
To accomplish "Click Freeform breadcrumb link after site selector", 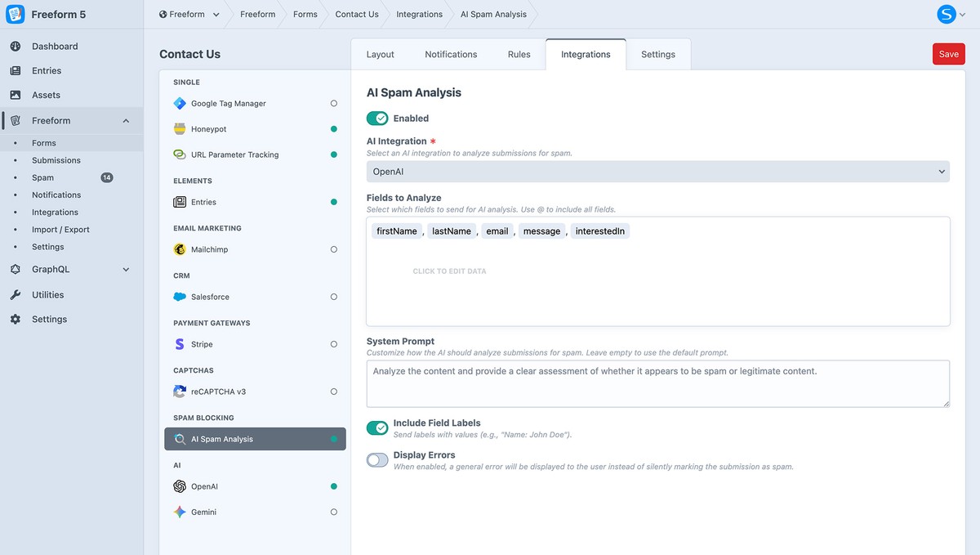I will pyautogui.click(x=257, y=14).
